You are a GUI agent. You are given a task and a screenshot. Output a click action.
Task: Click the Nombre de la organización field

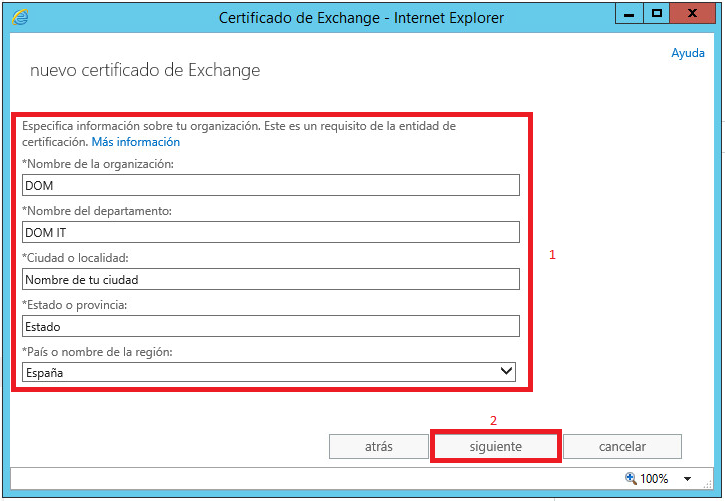pos(270,185)
